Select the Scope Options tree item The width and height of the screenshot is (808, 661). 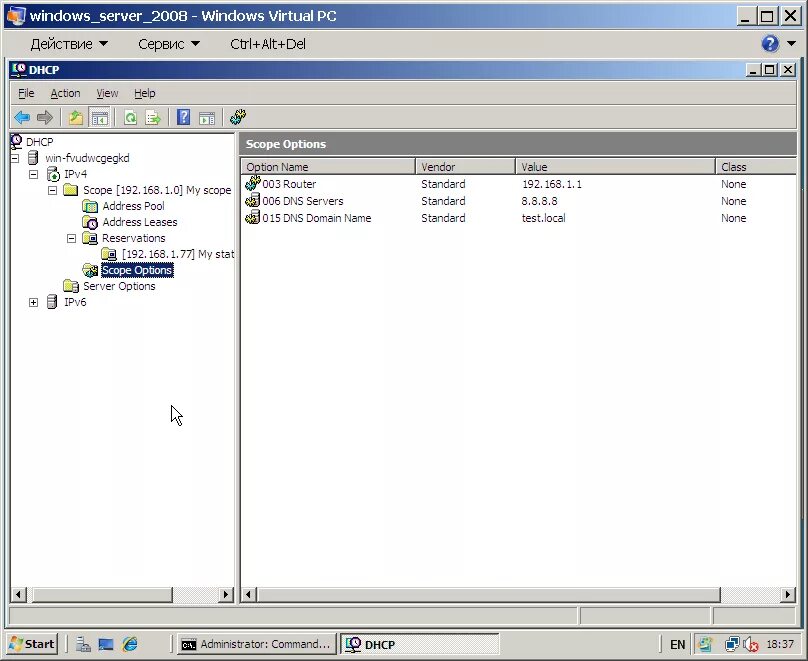tap(137, 270)
